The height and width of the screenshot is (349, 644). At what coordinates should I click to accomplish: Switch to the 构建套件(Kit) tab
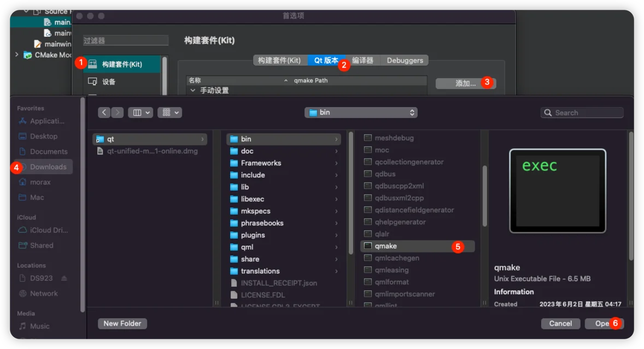click(279, 60)
